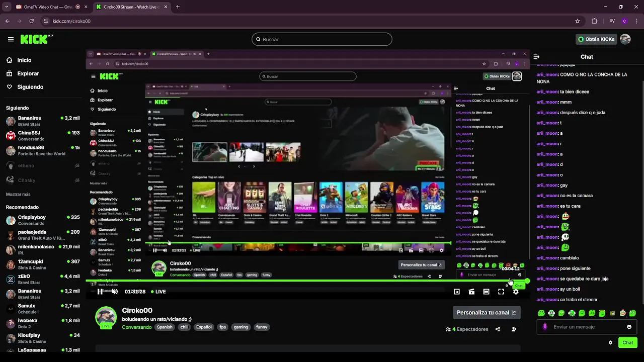Open Chrome extensions puzzle icon
Image resolution: width=644 pixels, height=362 pixels.
click(x=594, y=21)
